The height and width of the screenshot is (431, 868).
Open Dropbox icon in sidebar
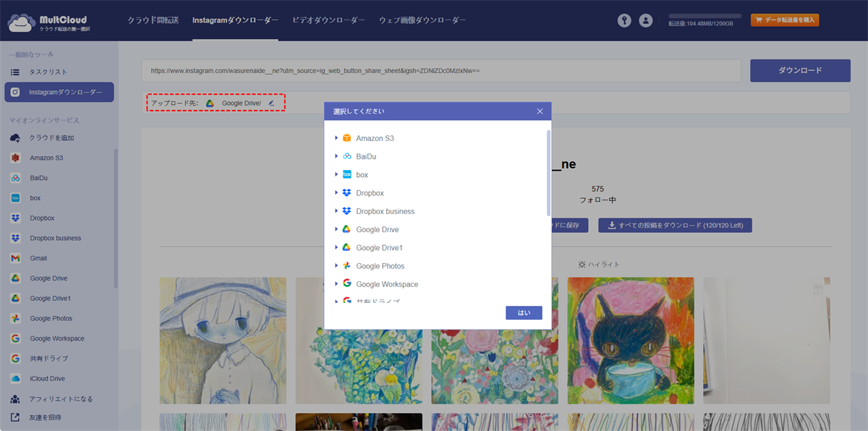pos(15,218)
